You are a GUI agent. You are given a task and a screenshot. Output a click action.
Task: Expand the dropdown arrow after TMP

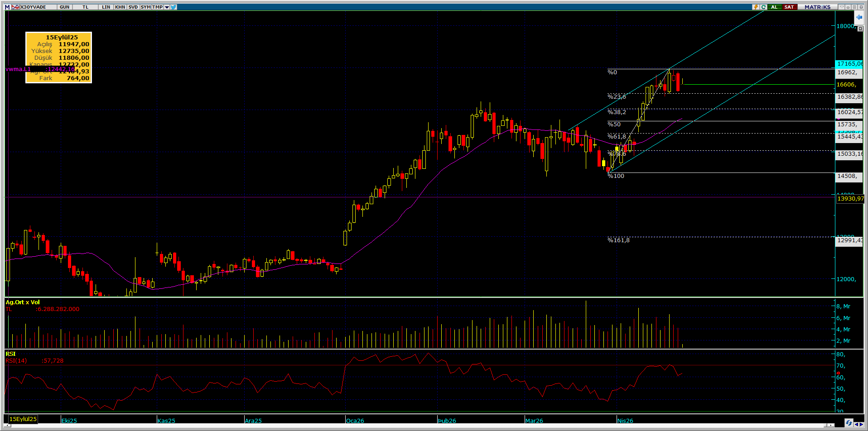point(167,7)
